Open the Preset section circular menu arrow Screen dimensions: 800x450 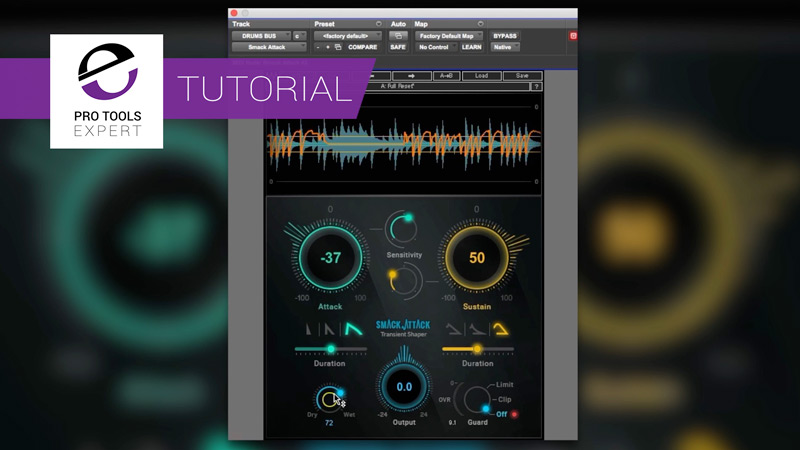[x=379, y=24]
